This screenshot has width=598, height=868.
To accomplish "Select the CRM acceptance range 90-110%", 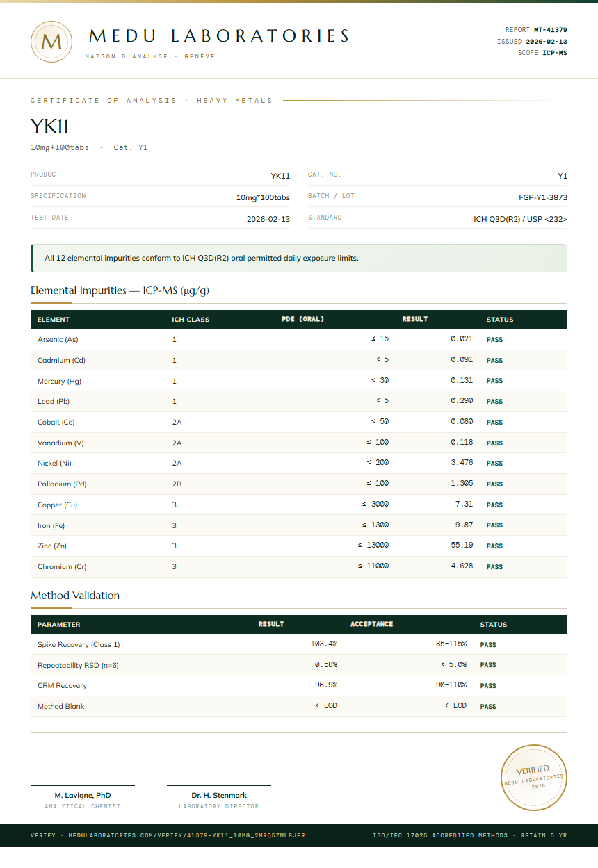I will point(451,685).
